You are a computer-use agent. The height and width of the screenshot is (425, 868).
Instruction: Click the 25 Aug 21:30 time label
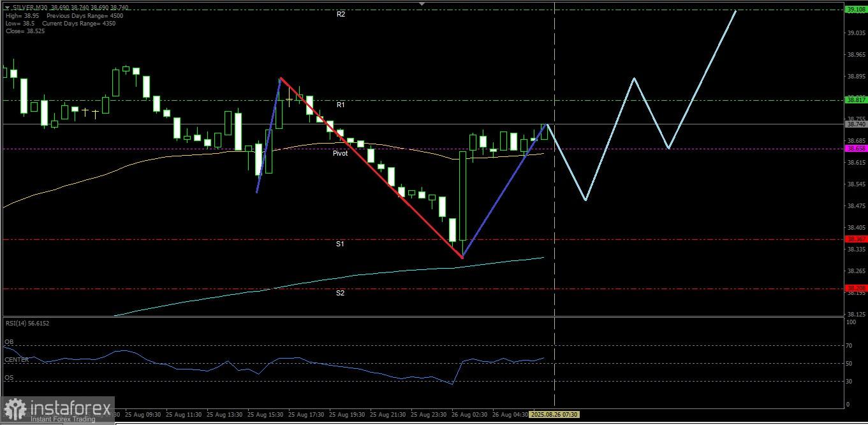(388, 414)
